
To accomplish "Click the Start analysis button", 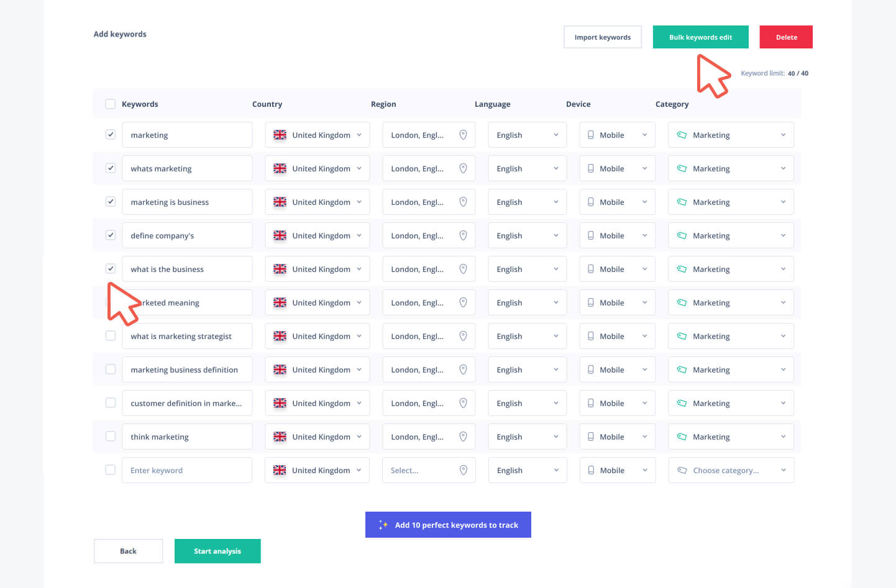I will (217, 551).
